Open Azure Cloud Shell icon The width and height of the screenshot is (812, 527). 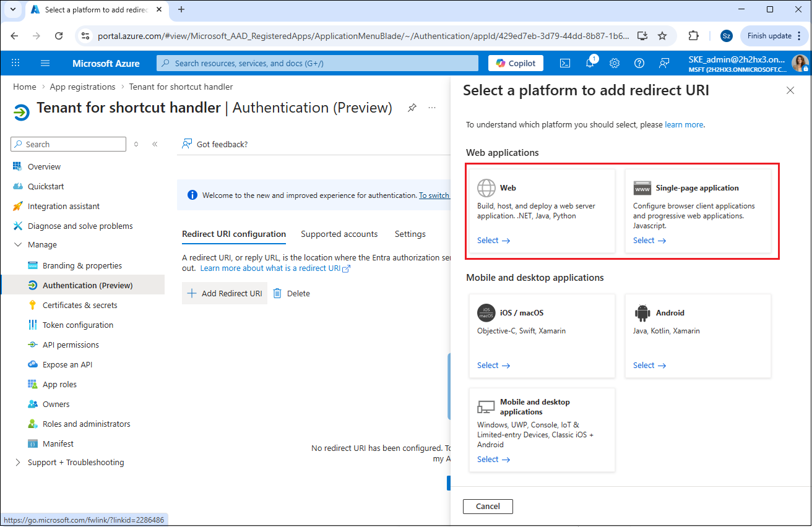(565, 63)
